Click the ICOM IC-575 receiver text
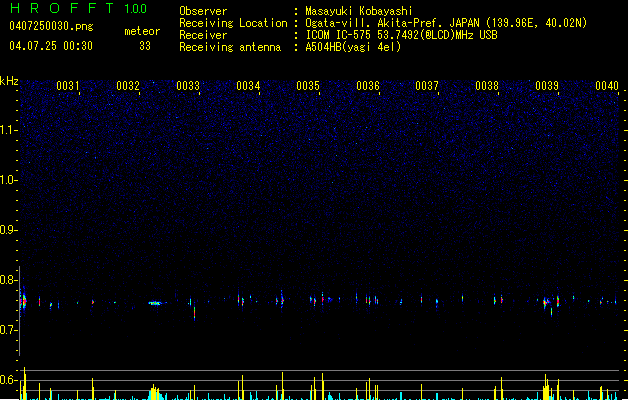Image resolution: width=629 pixels, height=400 pixels. coord(401,35)
